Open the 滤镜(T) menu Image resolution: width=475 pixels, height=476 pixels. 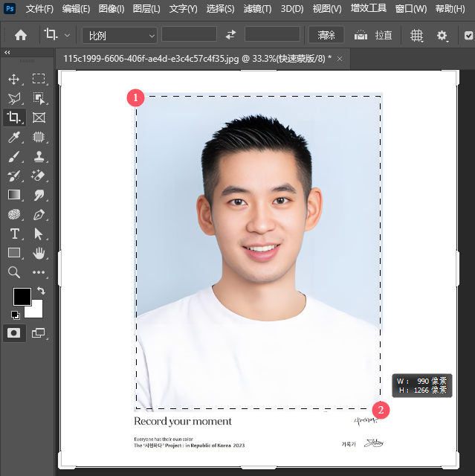pos(257,9)
